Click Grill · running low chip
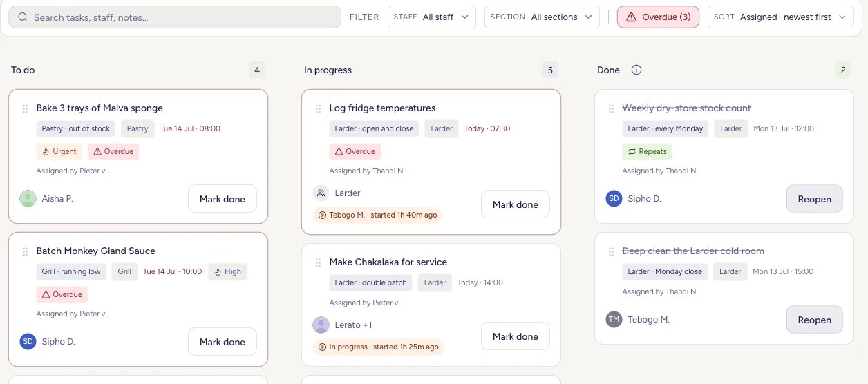 point(71,271)
